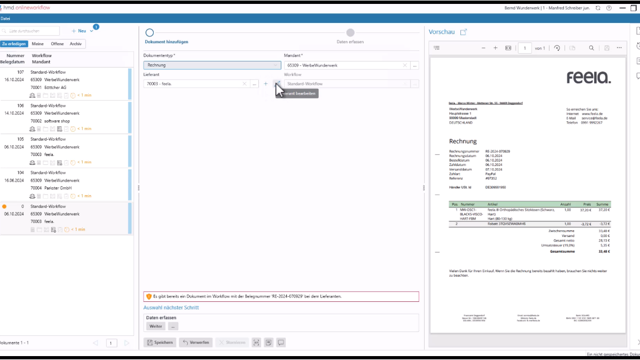This screenshot has height=360, width=640.
Task: Click the Daten erfassen step circle
Action: (350, 33)
